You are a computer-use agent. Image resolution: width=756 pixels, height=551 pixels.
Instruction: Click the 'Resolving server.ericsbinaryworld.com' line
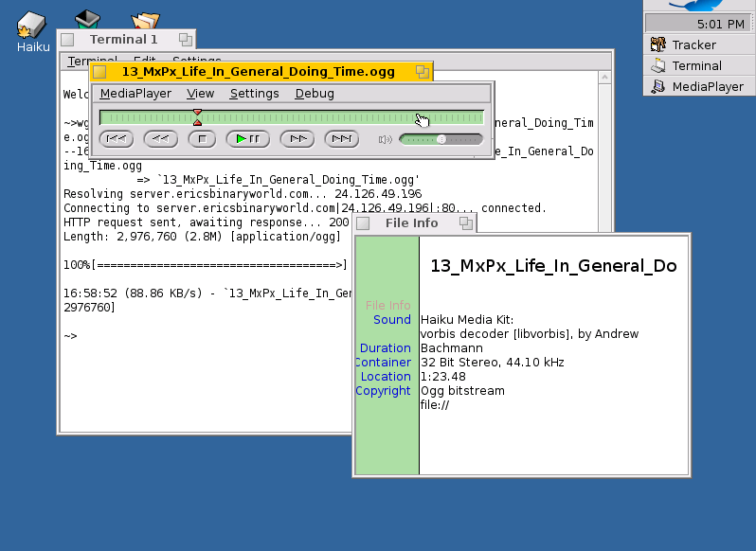tap(243, 194)
